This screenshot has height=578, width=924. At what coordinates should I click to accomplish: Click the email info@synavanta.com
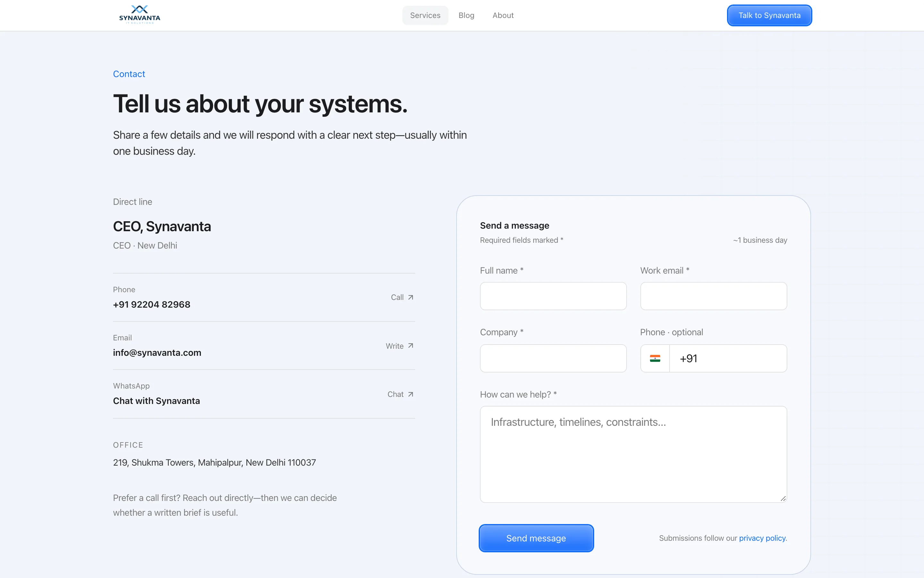click(x=157, y=353)
